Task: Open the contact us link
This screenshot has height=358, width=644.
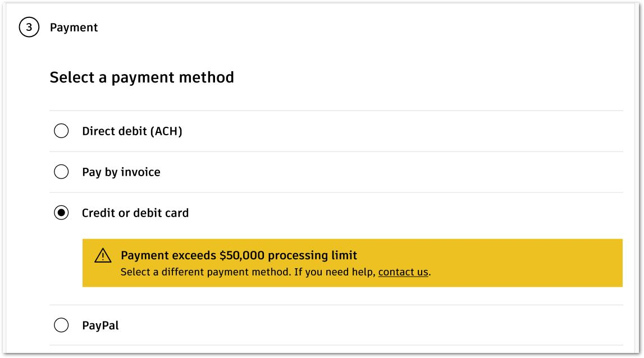Action: pos(403,272)
